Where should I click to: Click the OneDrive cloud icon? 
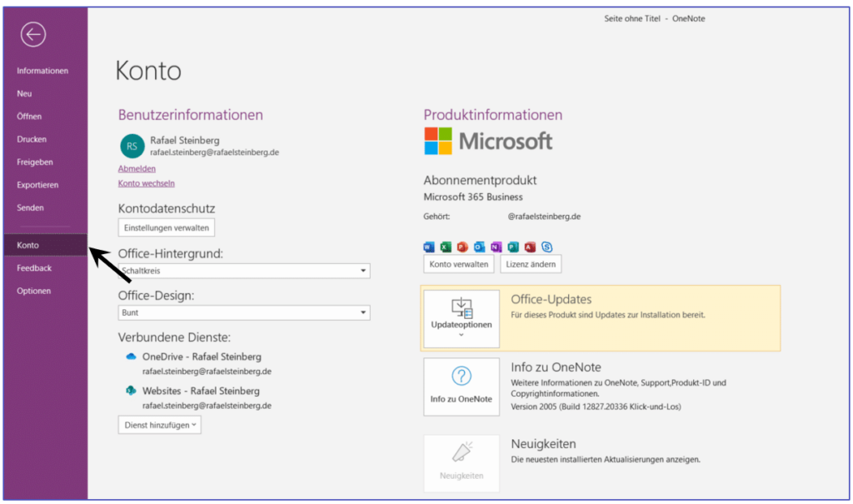[131, 357]
